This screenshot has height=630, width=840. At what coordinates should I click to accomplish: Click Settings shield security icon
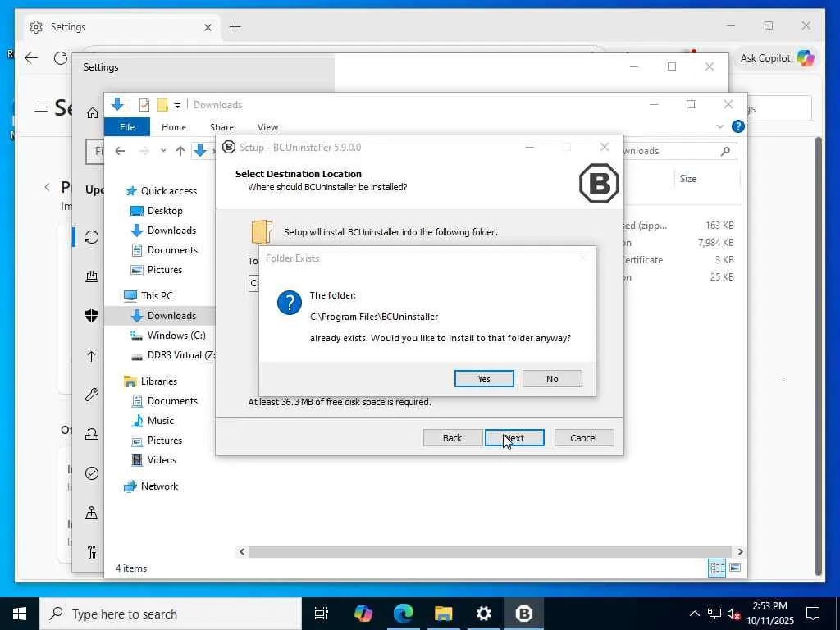(92, 316)
